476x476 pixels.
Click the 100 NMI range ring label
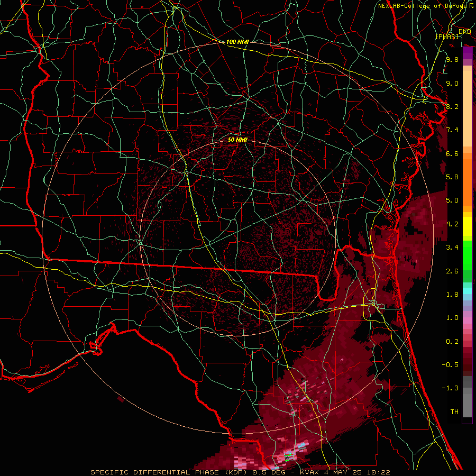[237, 42]
